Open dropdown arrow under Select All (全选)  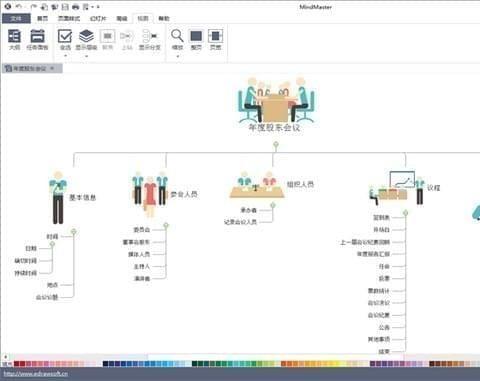pyautogui.click(x=65, y=56)
